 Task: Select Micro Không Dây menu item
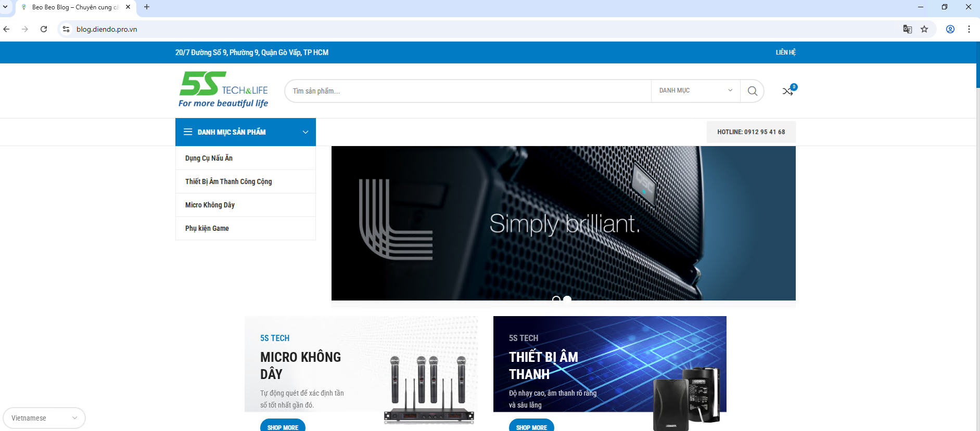click(x=210, y=205)
